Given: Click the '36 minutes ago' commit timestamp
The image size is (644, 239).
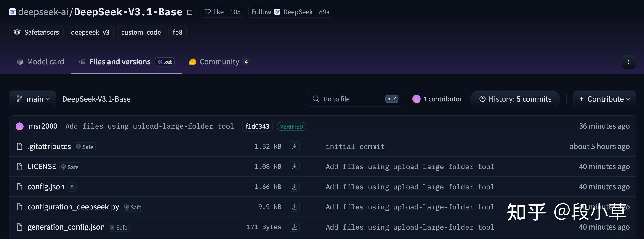Looking at the screenshot, I should pos(604,126).
